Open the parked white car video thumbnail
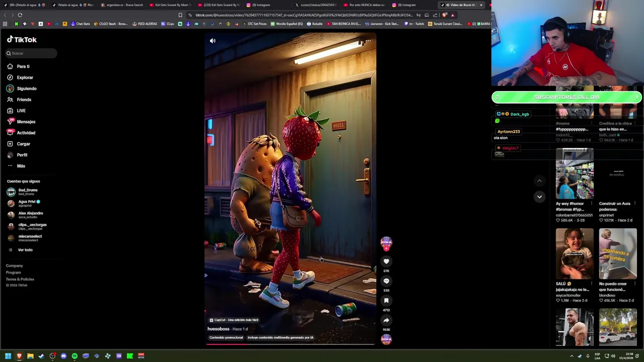This screenshot has height=362, width=644. click(618, 327)
